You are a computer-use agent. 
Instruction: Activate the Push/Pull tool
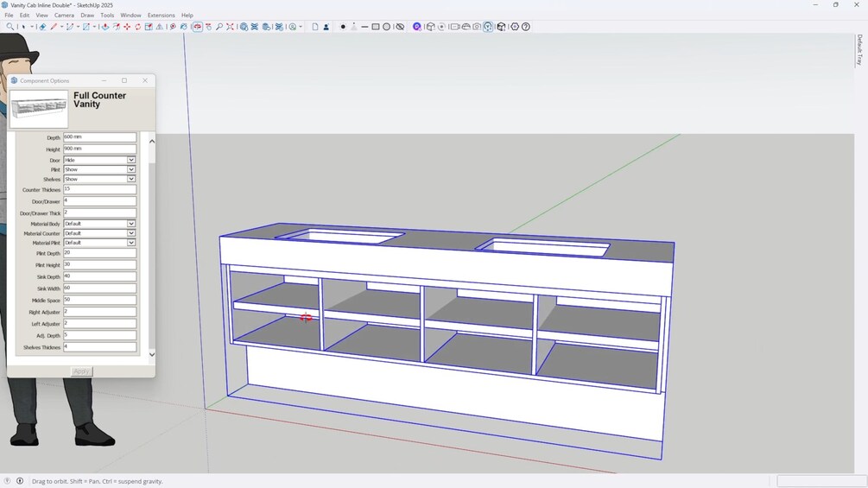105,27
